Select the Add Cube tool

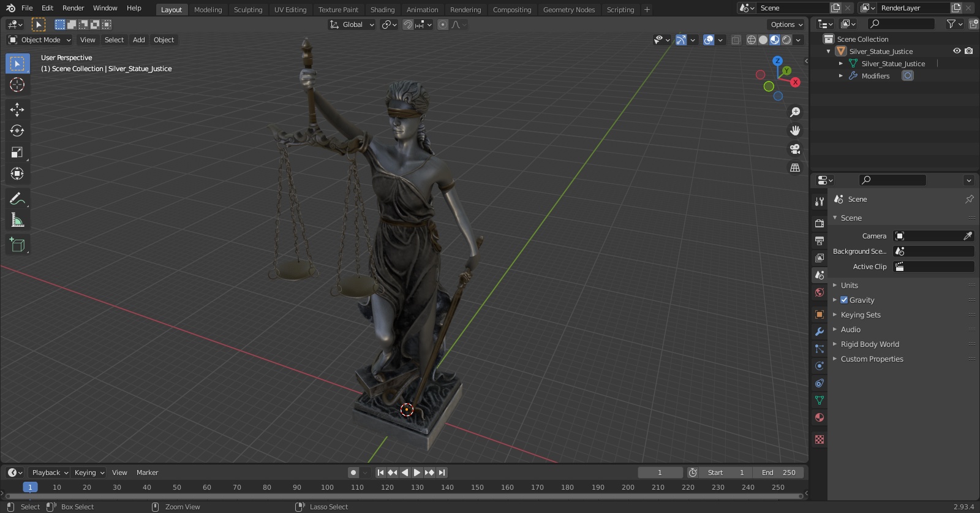[17, 245]
